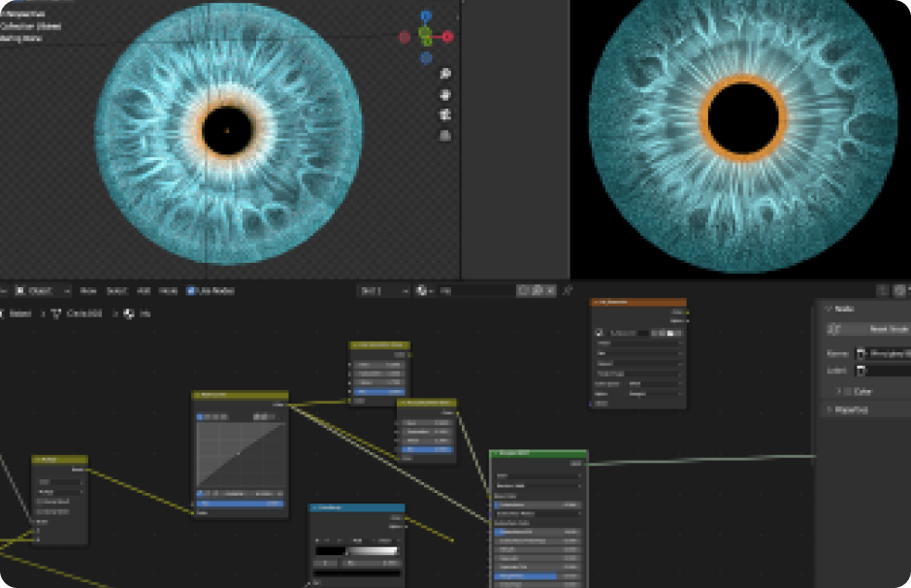911x588 pixels.
Task: Toggle first checkbox on left olive node
Action: 39,502
